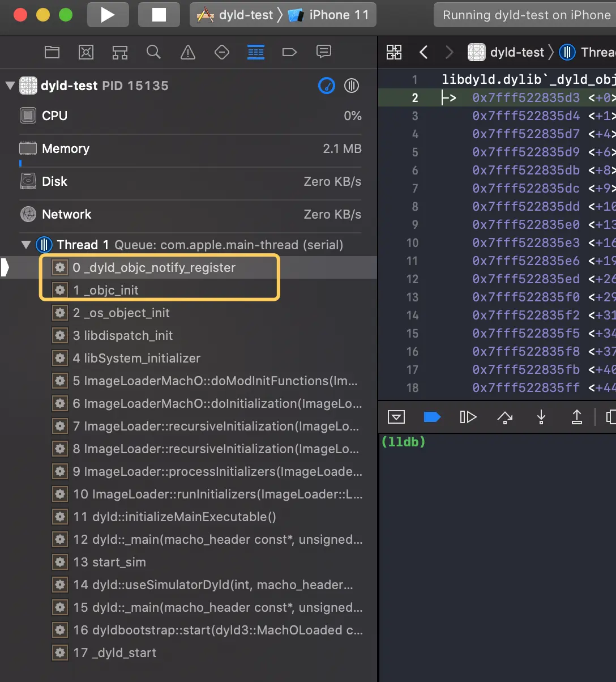616x682 pixels.
Task: Select the Debug navigator tab
Action: [256, 53]
